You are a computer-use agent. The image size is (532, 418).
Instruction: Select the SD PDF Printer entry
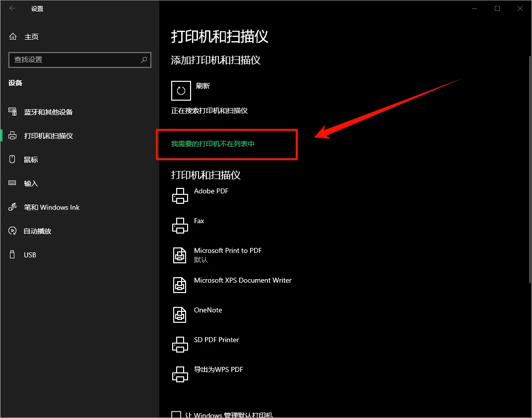[216, 340]
